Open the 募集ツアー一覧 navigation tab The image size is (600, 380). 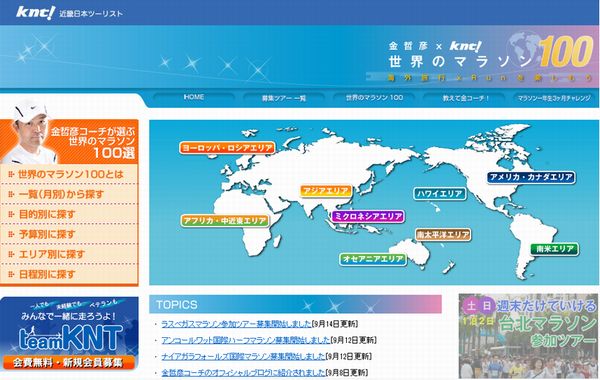coord(284,98)
